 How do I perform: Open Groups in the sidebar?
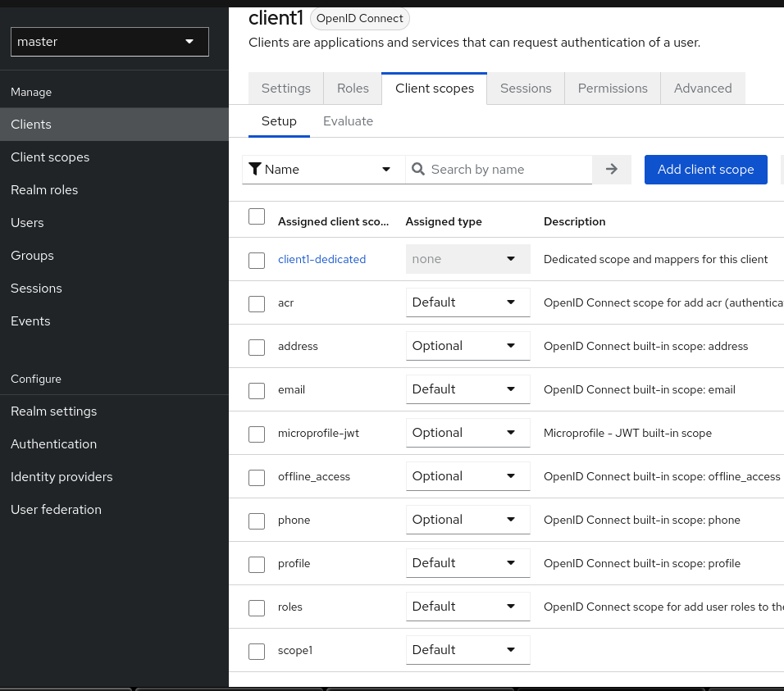tap(114, 255)
